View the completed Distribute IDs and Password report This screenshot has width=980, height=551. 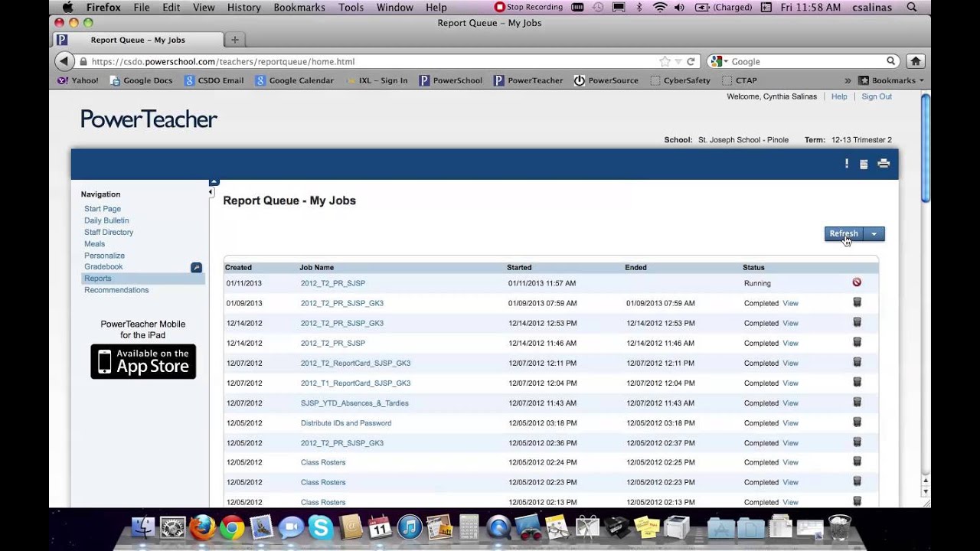(790, 423)
